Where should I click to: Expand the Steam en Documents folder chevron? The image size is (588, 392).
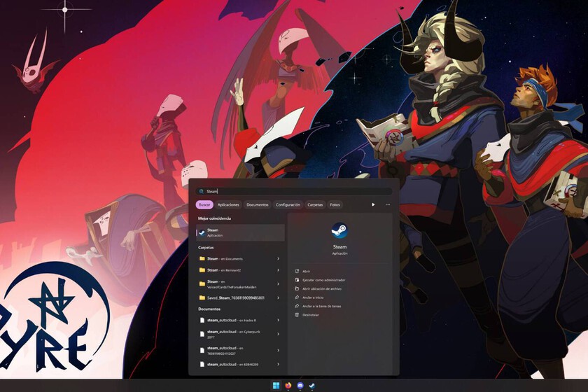coord(279,259)
